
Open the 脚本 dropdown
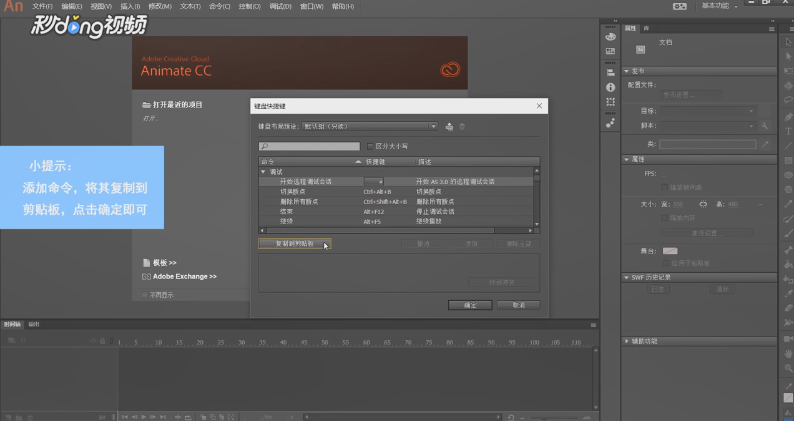coord(708,126)
